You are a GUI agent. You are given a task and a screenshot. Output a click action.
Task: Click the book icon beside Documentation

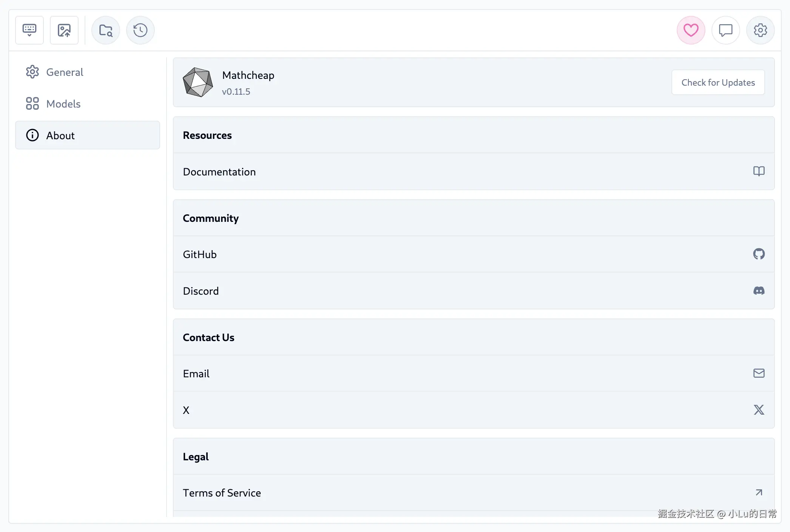point(759,171)
